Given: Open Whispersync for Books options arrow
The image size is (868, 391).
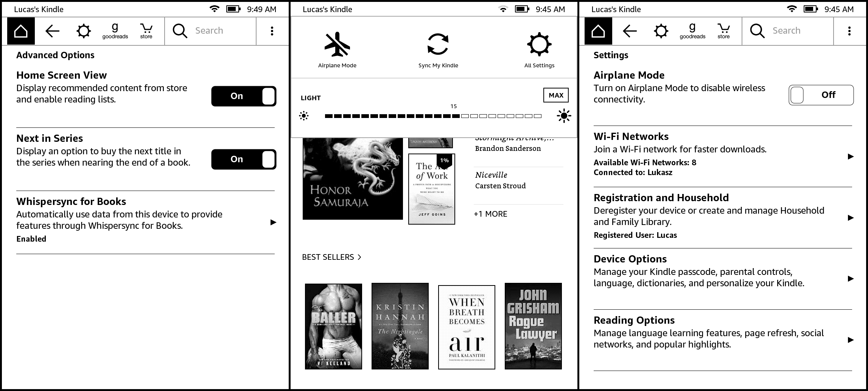Looking at the screenshot, I should tap(273, 222).
